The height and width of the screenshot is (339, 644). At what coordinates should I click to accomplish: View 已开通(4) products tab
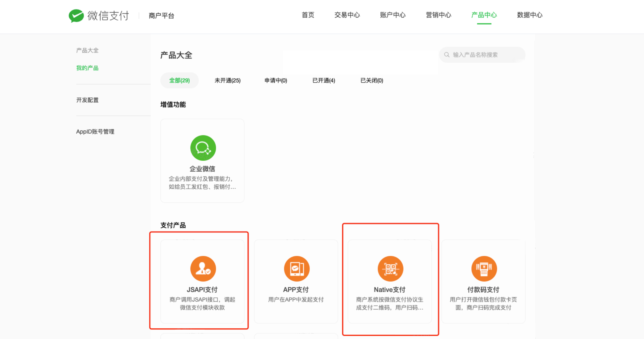click(324, 80)
